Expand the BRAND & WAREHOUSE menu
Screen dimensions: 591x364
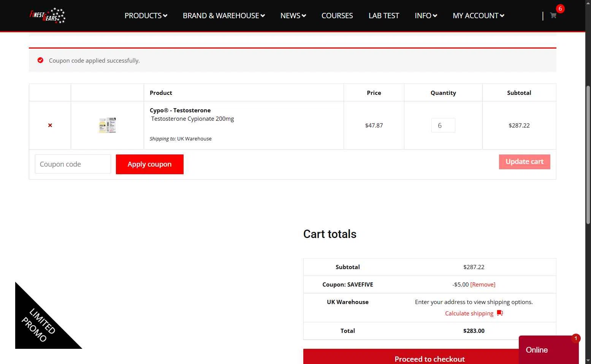(x=224, y=16)
